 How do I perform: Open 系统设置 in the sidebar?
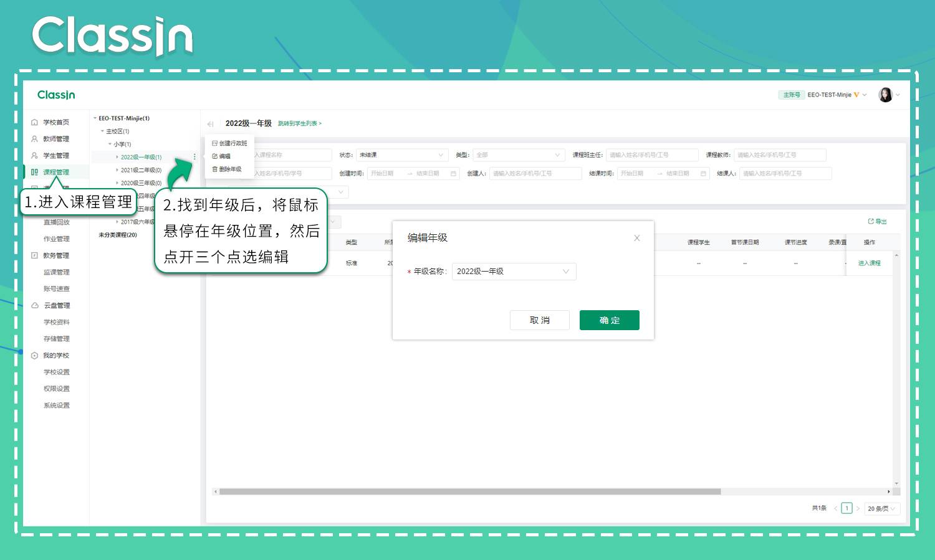click(57, 406)
